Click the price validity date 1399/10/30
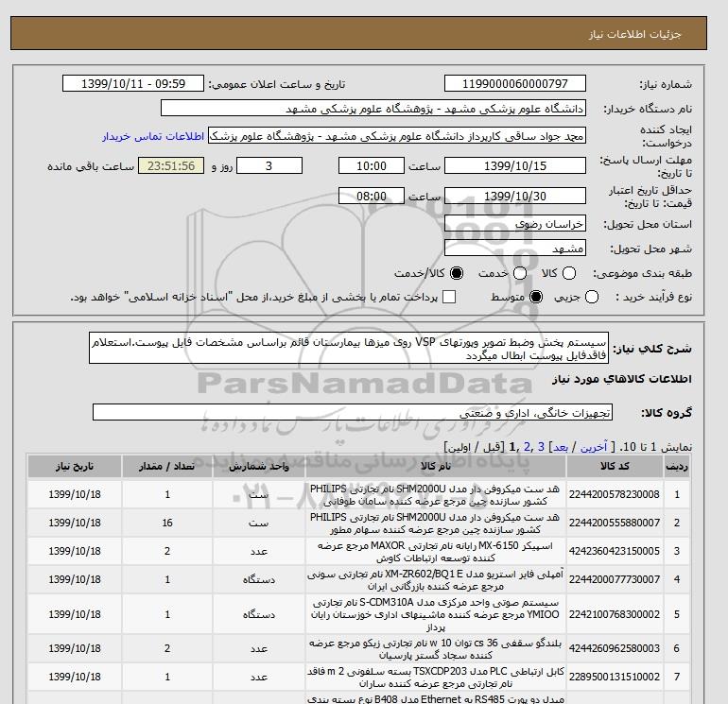This screenshot has width=728, height=704. [x=515, y=196]
